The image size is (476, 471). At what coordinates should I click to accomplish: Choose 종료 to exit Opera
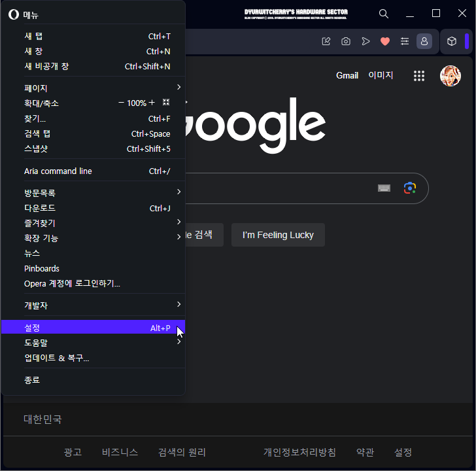[x=93, y=380]
